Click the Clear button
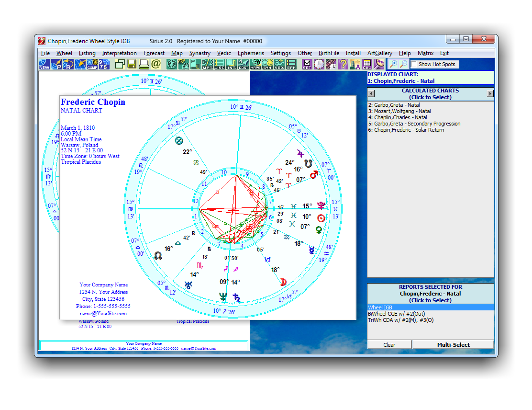532x410 pixels. tap(389, 344)
